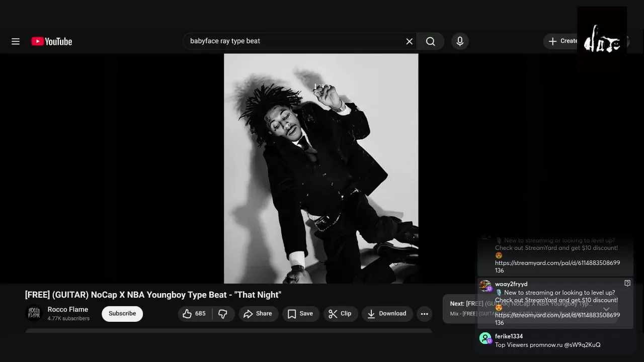Dislike the video with thumbs down
This screenshot has height=362, width=644.
[223, 314]
